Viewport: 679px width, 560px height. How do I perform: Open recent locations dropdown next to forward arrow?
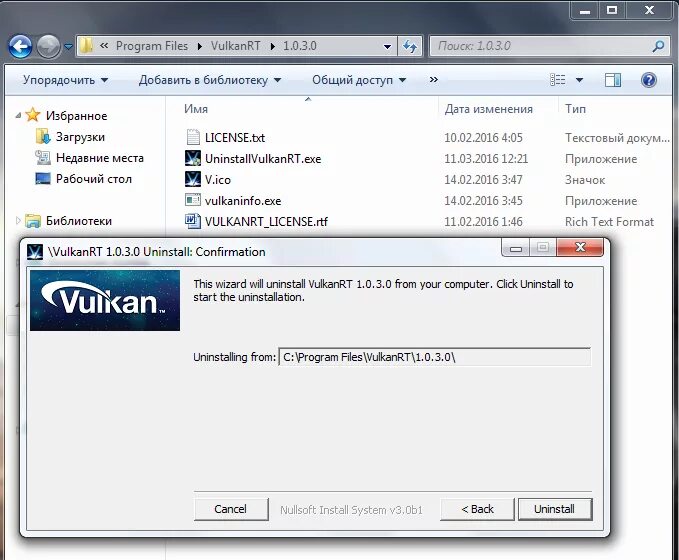(x=68, y=46)
